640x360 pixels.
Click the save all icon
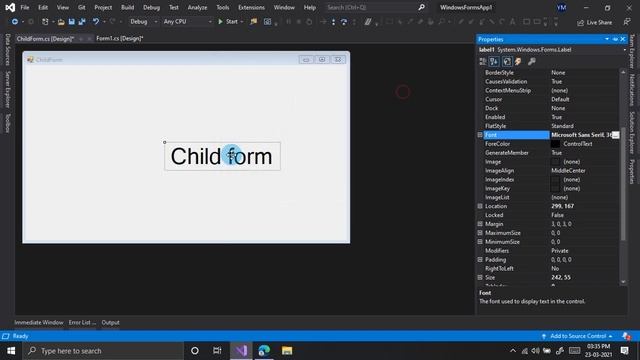[x=82, y=22]
